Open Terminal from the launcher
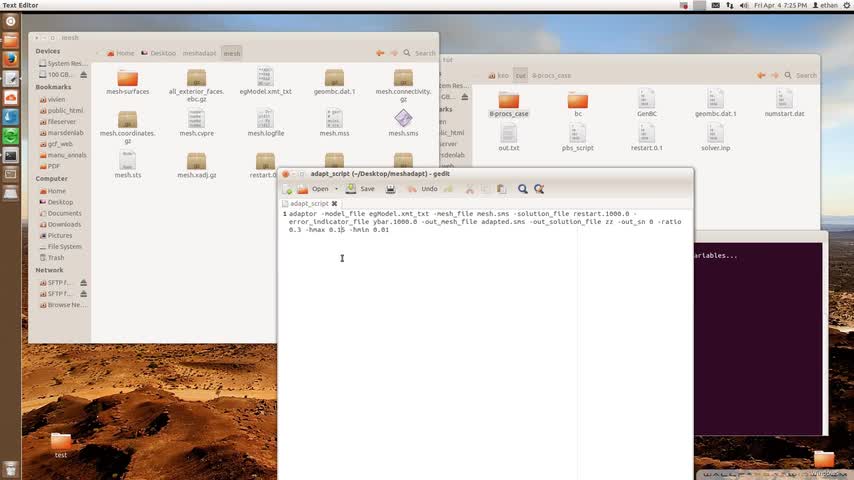854x480 pixels. tap(10, 155)
